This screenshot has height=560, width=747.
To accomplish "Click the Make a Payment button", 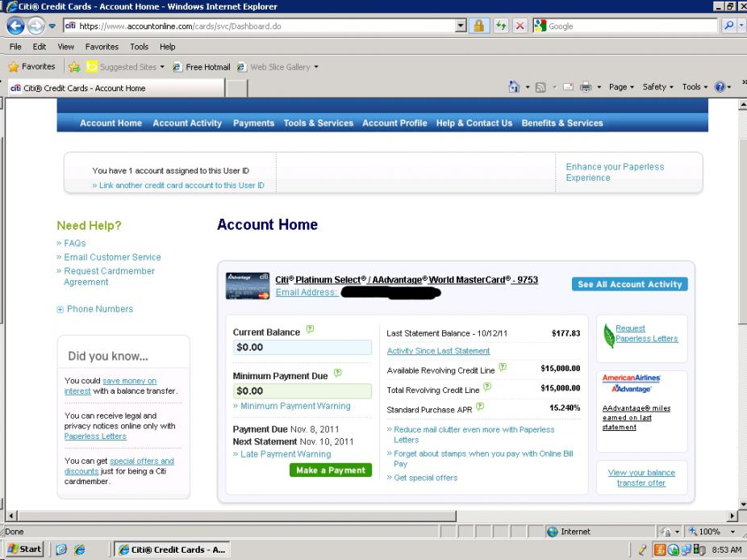I will pos(331,470).
